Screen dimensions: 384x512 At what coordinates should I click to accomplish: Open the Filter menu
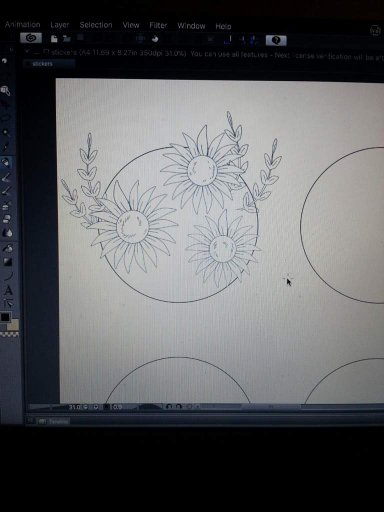(x=158, y=26)
